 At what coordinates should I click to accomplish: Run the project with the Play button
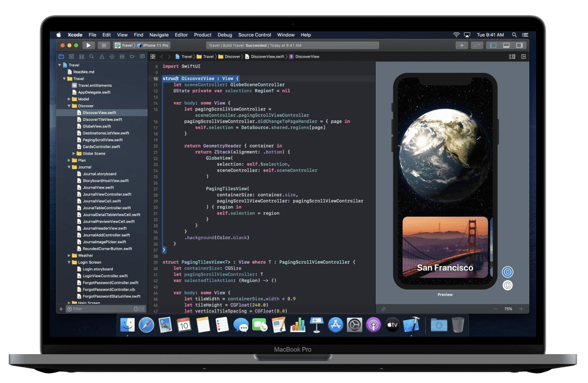click(x=88, y=45)
